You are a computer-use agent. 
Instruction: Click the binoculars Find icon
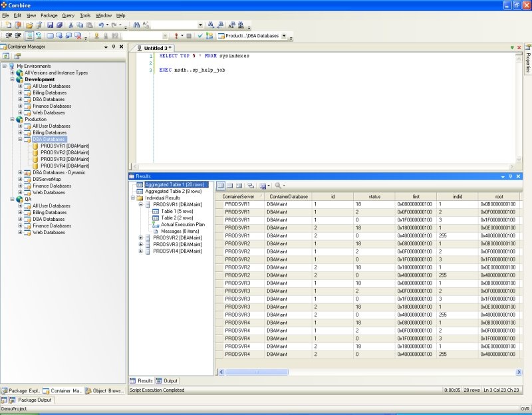(x=136, y=25)
